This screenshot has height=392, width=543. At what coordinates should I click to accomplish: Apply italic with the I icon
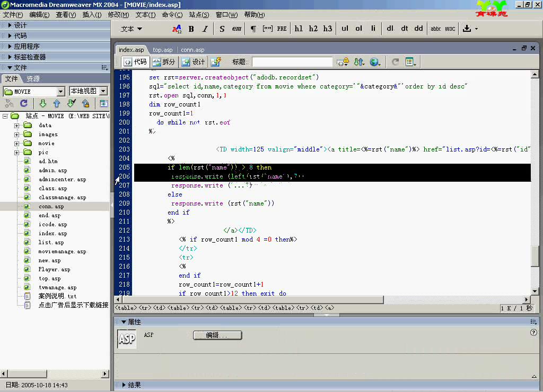pos(205,29)
